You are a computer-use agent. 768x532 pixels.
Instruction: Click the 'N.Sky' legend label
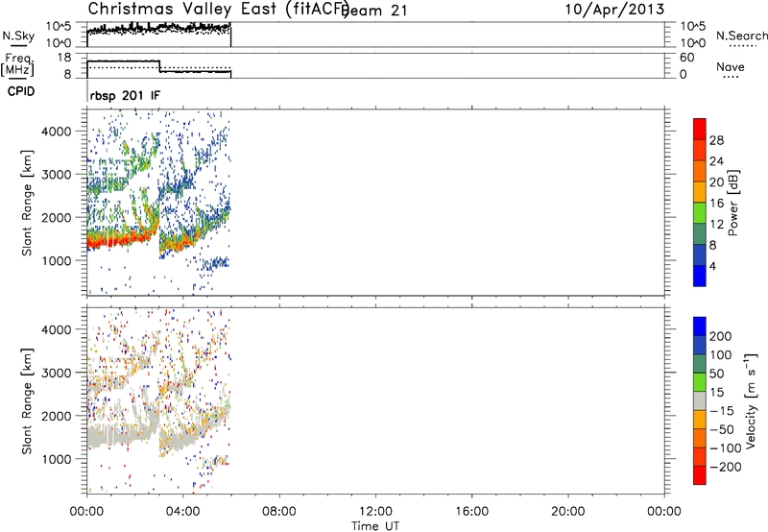tap(18, 36)
